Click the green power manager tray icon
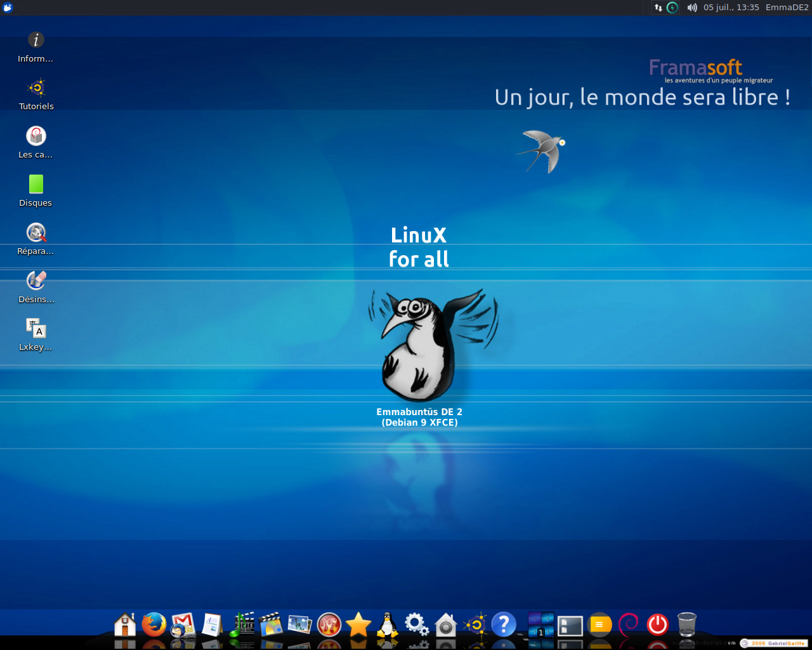Image resolution: width=812 pixels, height=650 pixels. pos(672,8)
